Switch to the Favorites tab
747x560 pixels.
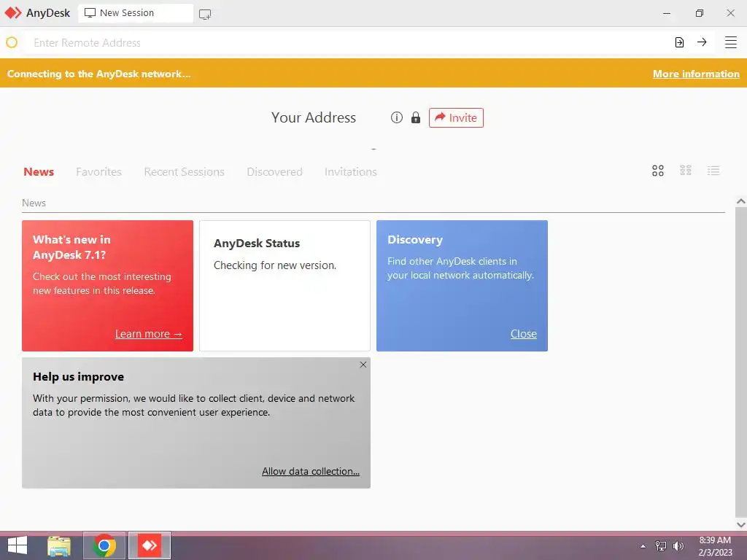click(98, 171)
